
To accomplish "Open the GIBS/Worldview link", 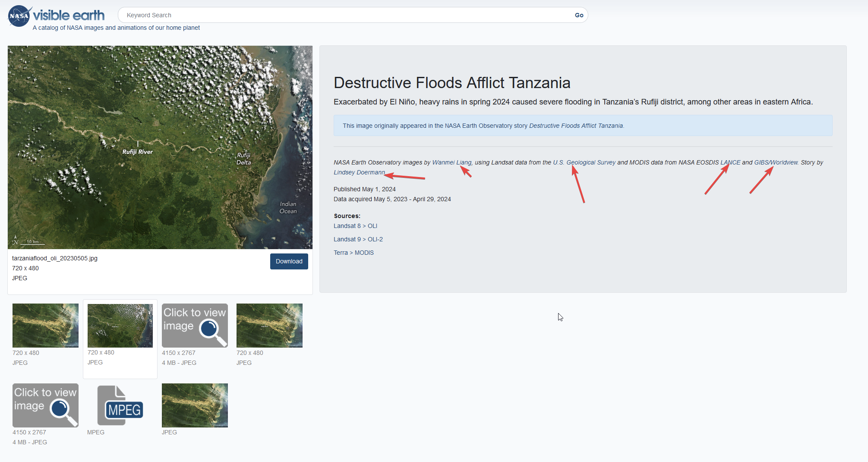I will (x=776, y=162).
